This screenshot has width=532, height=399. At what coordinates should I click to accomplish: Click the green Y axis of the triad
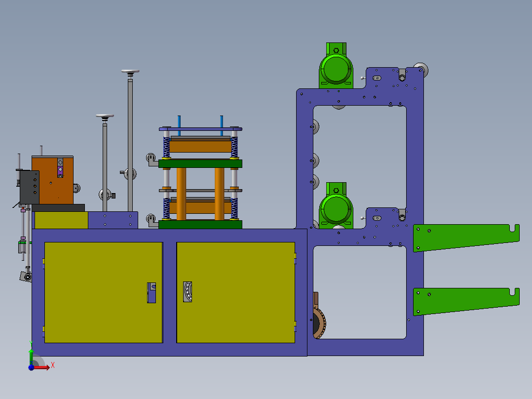click(31, 357)
